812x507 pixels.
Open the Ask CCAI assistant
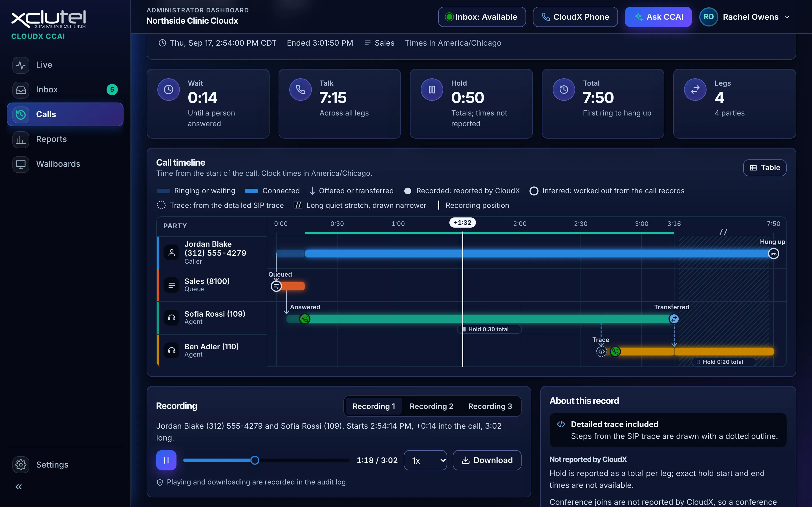(658, 17)
